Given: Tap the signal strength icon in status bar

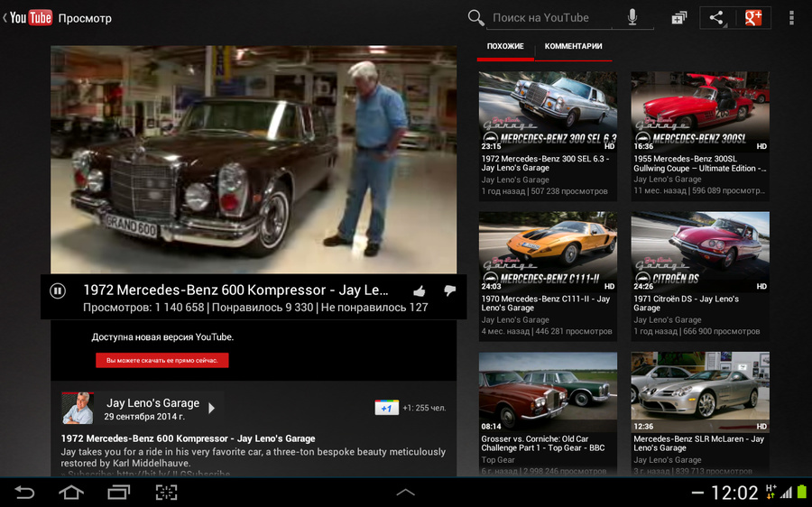Looking at the screenshot, I should coord(787,493).
